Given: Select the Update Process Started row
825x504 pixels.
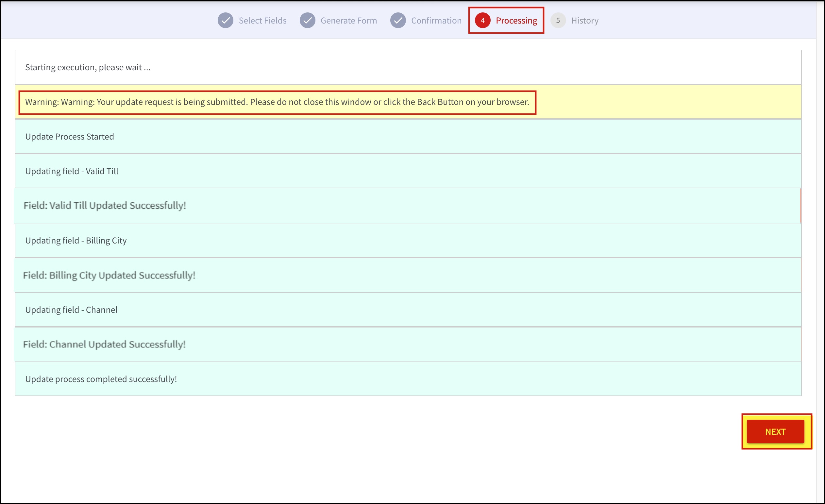Looking at the screenshot, I should [x=70, y=137].
